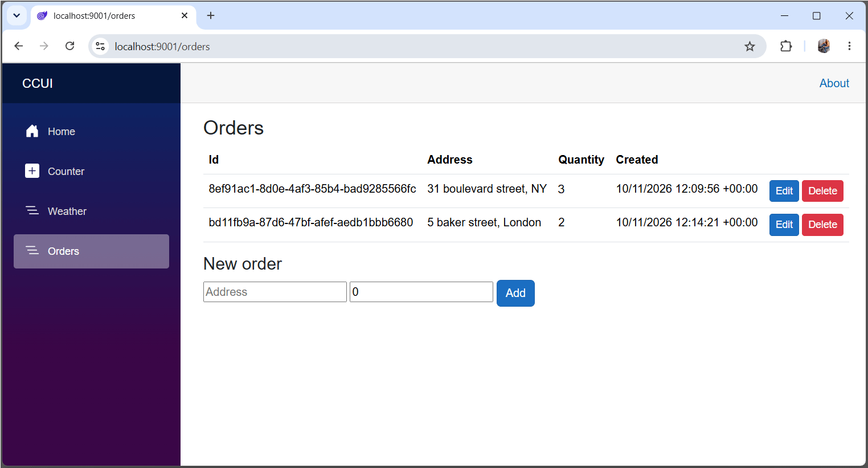This screenshot has width=868, height=468.
Task: Open the Chrome three-dot menu
Action: (x=849, y=46)
